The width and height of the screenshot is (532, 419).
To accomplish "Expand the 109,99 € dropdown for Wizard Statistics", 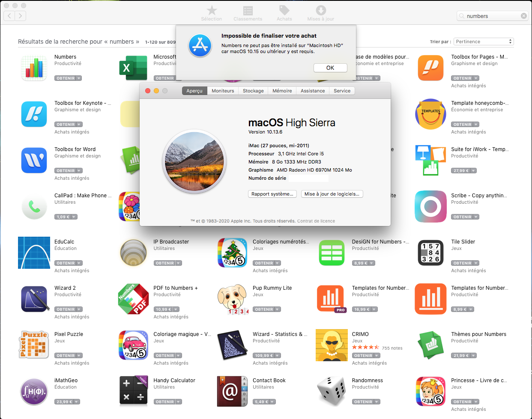I will [x=278, y=356].
